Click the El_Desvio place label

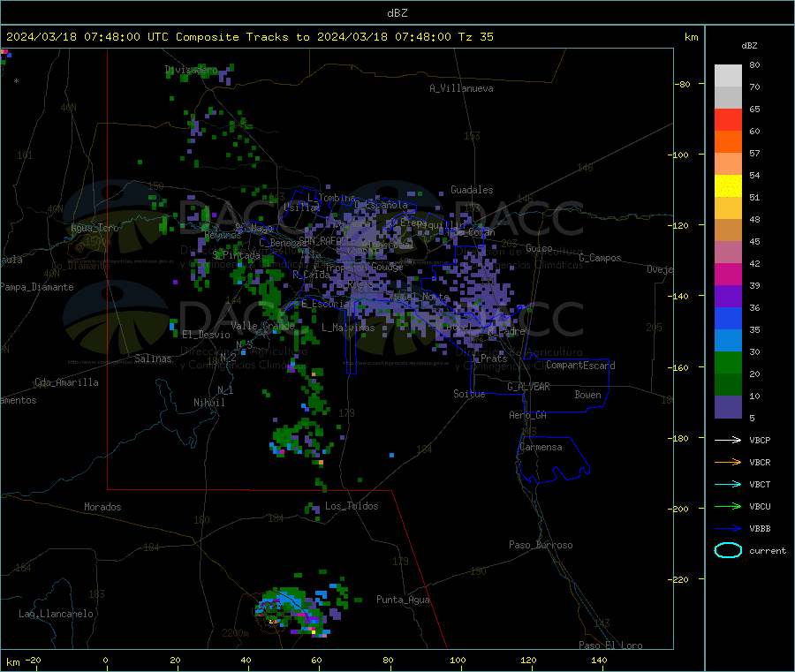(x=206, y=335)
